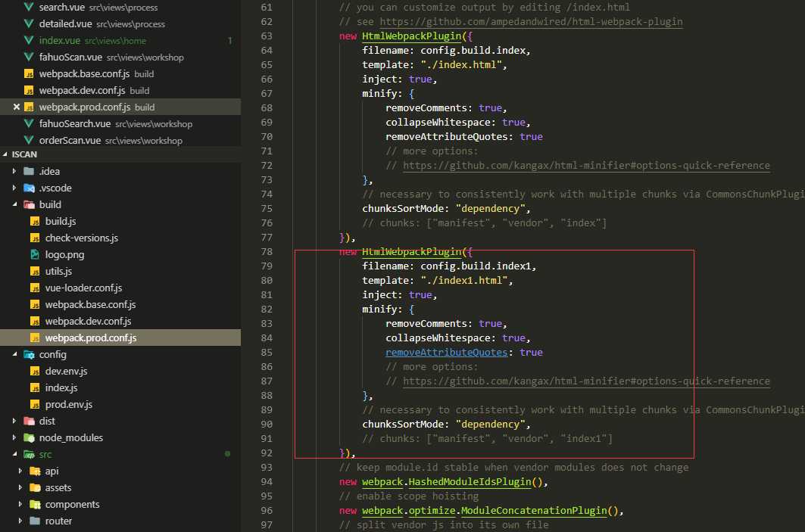Click JS icon beside prod.env.js

(x=35, y=404)
